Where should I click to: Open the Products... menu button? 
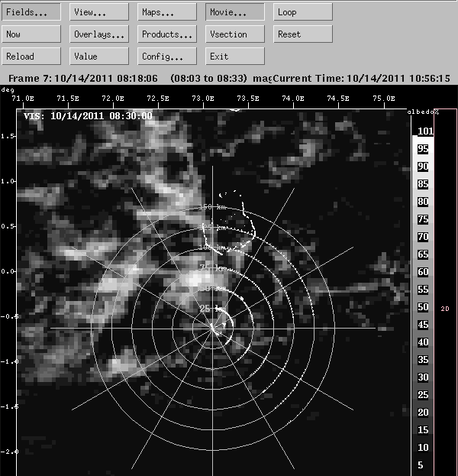[167, 34]
